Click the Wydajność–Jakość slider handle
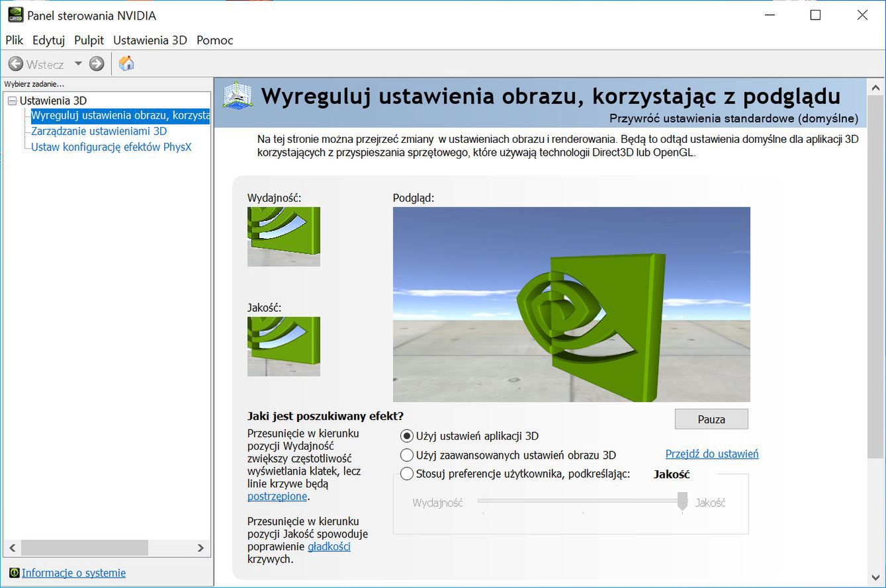 [x=682, y=501]
